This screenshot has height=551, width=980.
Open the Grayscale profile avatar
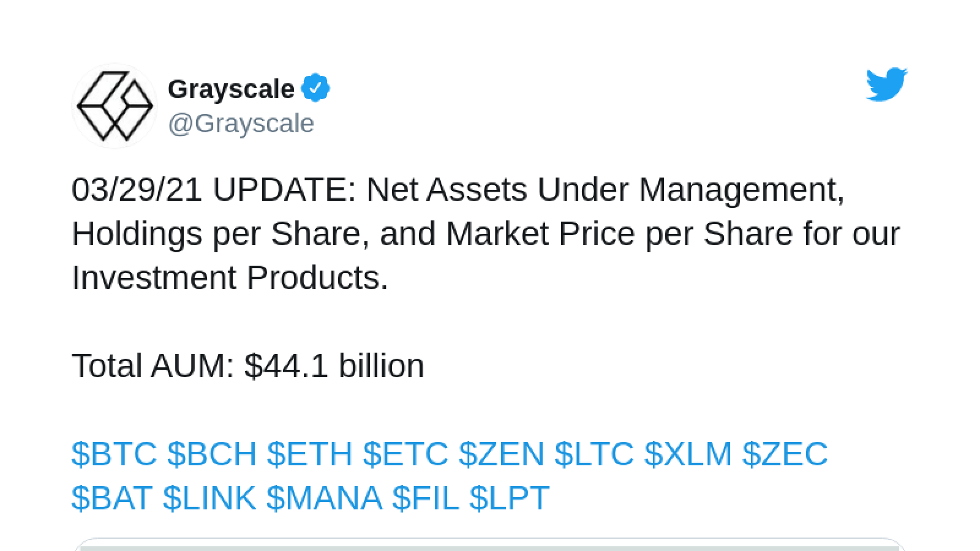pyautogui.click(x=115, y=106)
